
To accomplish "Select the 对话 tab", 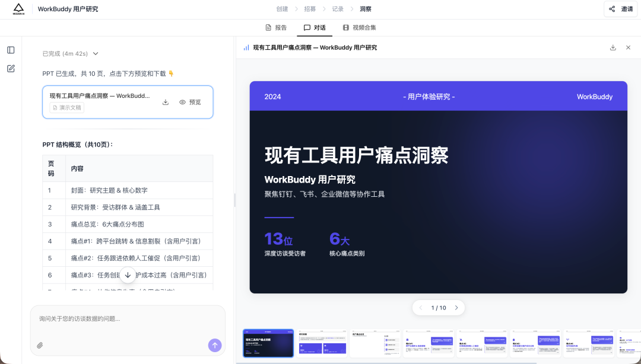I will pos(315,27).
